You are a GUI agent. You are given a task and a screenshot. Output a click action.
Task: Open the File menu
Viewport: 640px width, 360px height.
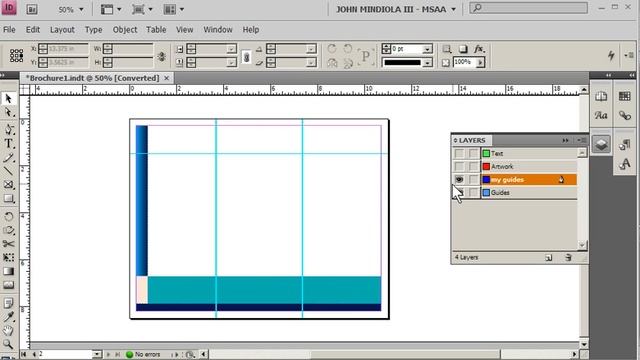point(9,30)
